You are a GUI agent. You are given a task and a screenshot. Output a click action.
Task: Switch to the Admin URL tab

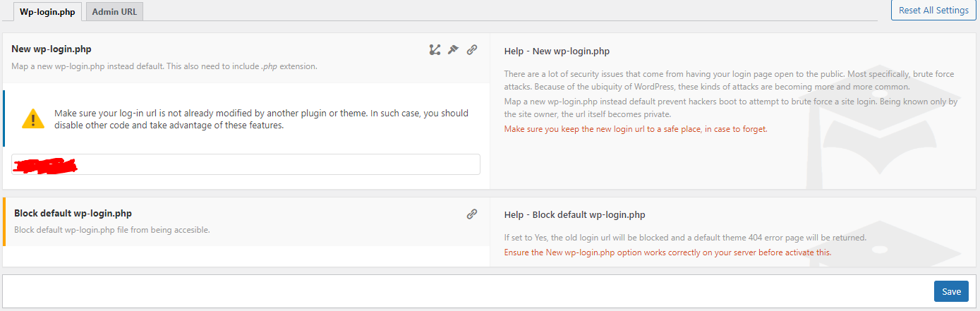tap(114, 11)
